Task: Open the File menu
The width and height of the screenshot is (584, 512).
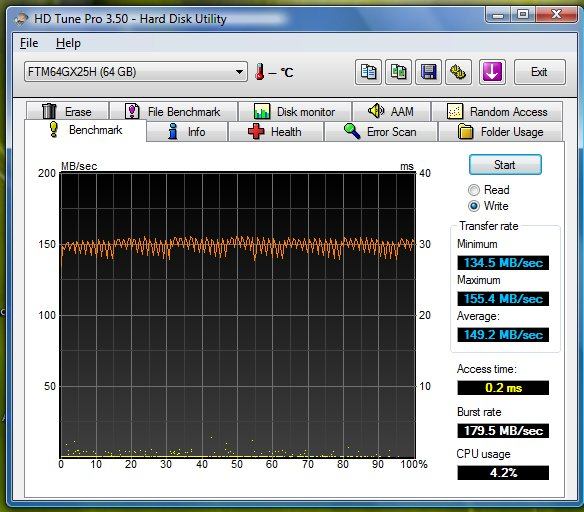Action: pos(29,43)
